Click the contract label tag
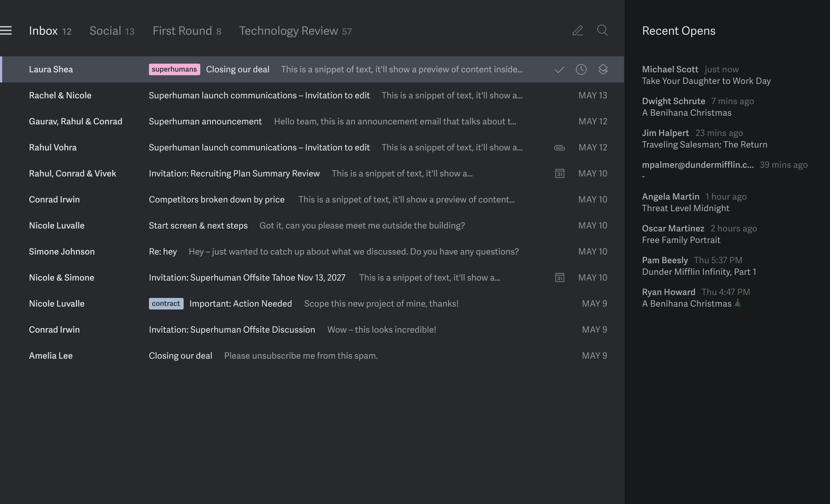This screenshot has width=830, height=504. (x=166, y=304)
